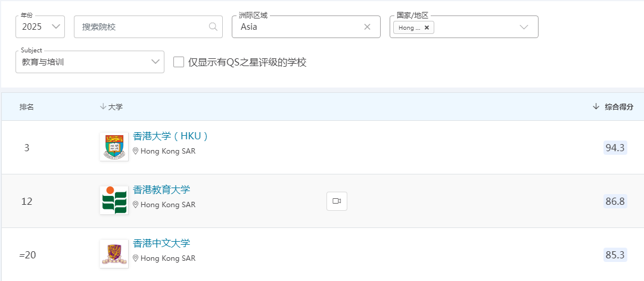Open the Subject 教育与培训 dropdown
This screenshot has width=644, height=281.
[x=90, y=62]
